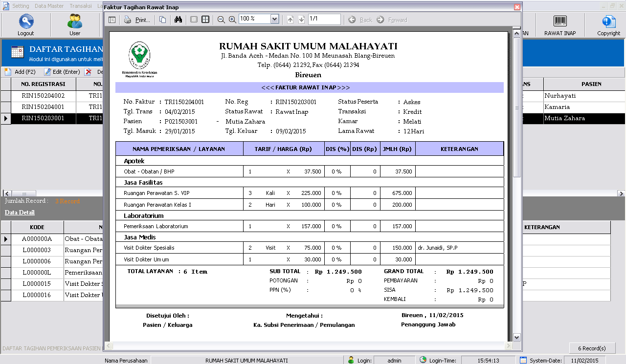Click the copy pages icon
This screenshot has width=626, height=364.
(x=163, y=20)
